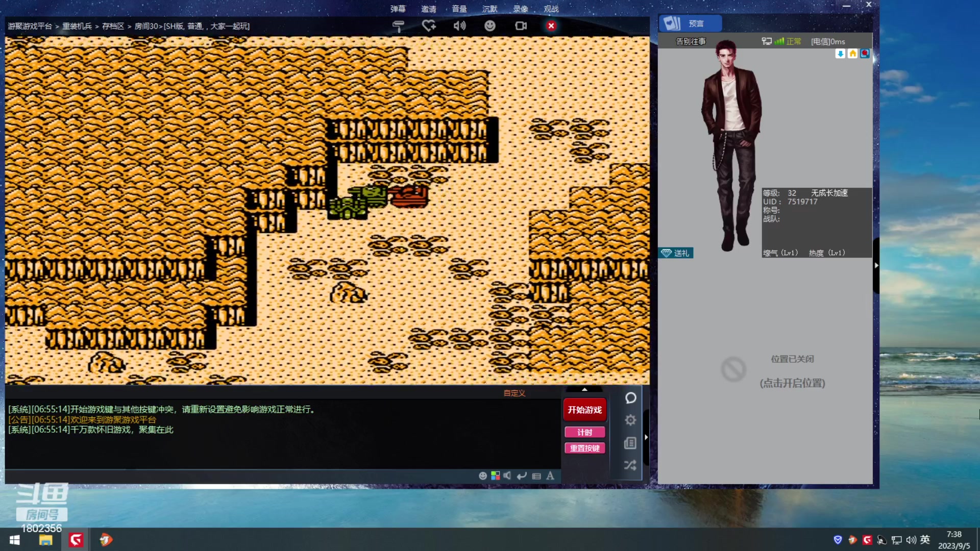Click the 重置按键 reset keys button
This screenshot has height=551, width=980.
click(585, 448)
